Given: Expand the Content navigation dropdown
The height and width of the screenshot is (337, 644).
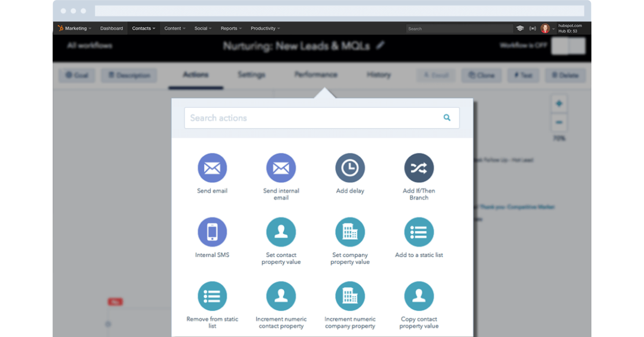Looking at the screenshot, I should point(175,28).
